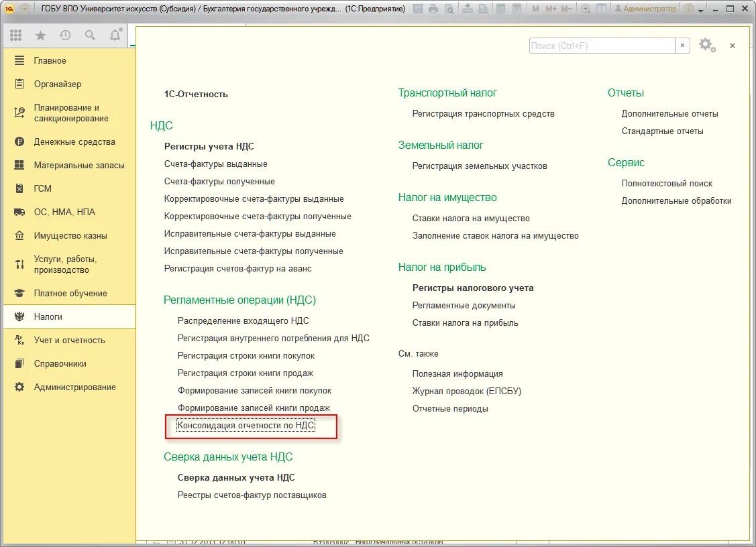Click the Go to link icon
756x547 pixels.
482,9
